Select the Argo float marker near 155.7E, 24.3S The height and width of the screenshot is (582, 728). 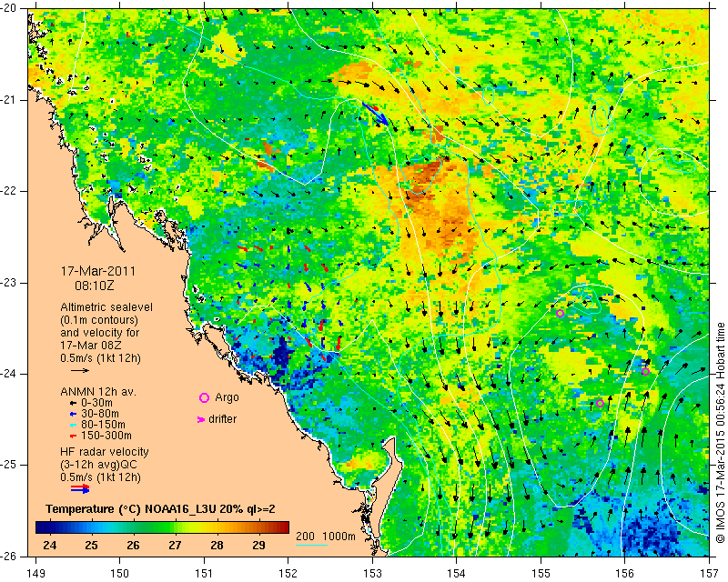click(x=600, y=404)
